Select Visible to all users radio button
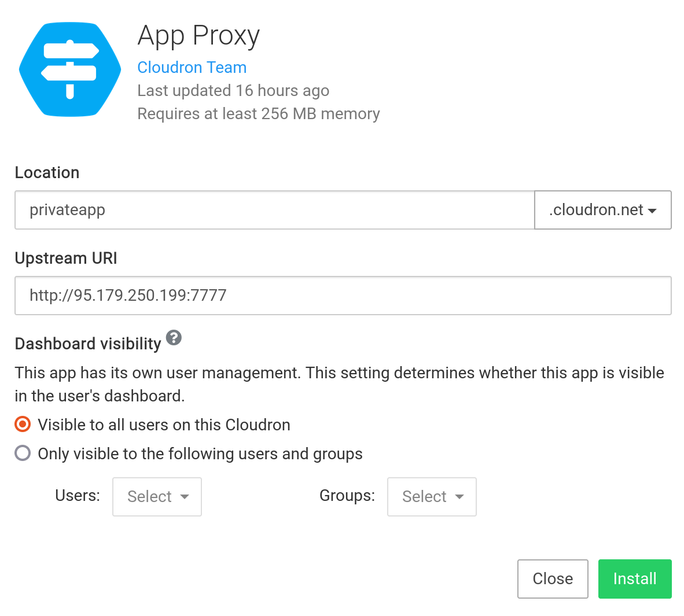Screen dimensions: 684x616 [23, 425]
